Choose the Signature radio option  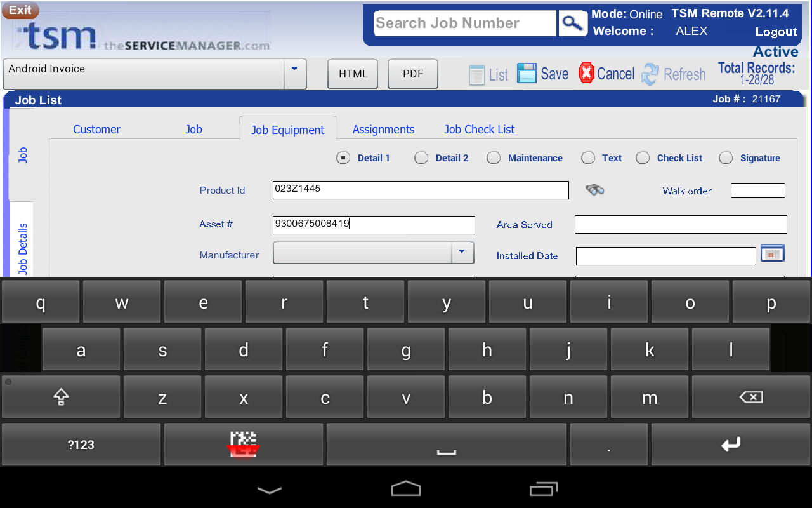(726, 158)
